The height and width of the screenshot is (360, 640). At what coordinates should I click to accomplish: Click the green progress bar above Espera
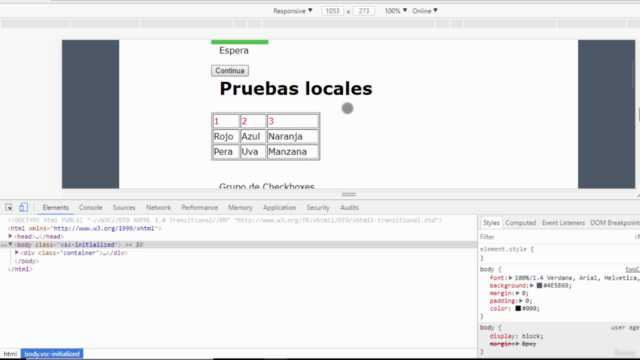click(x=240, y=42)
